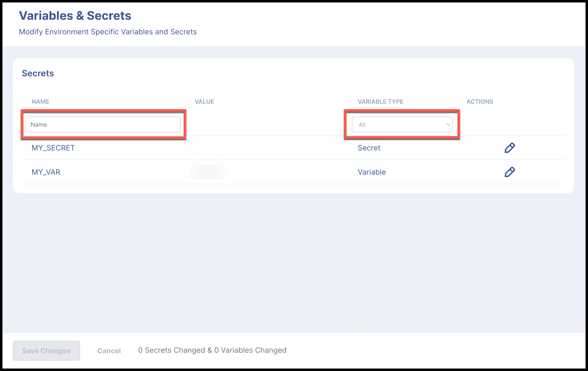The width and height of the screenshot is (588, 371).
Task: Click the VARIABLE TYPE column header
Action: coord(380,102)
